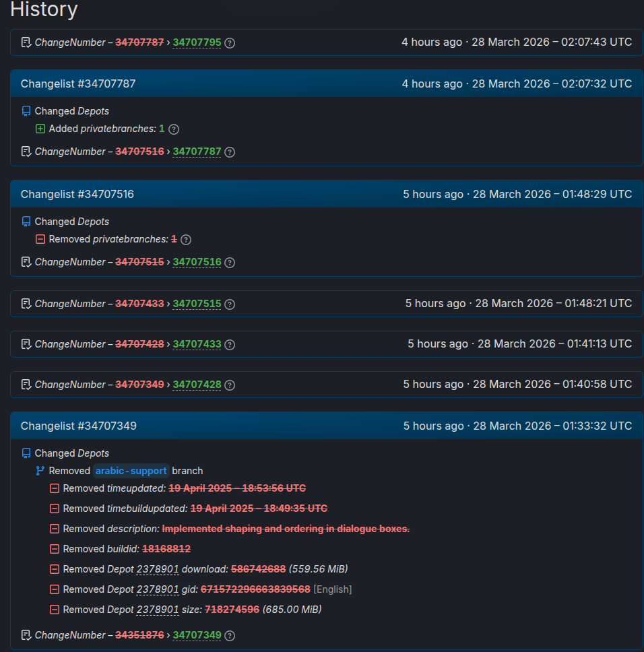Click timestamp 28 March 2026 – 01:48:29 UTC
This screenshot has width=644, height=652.
(552, 194)
